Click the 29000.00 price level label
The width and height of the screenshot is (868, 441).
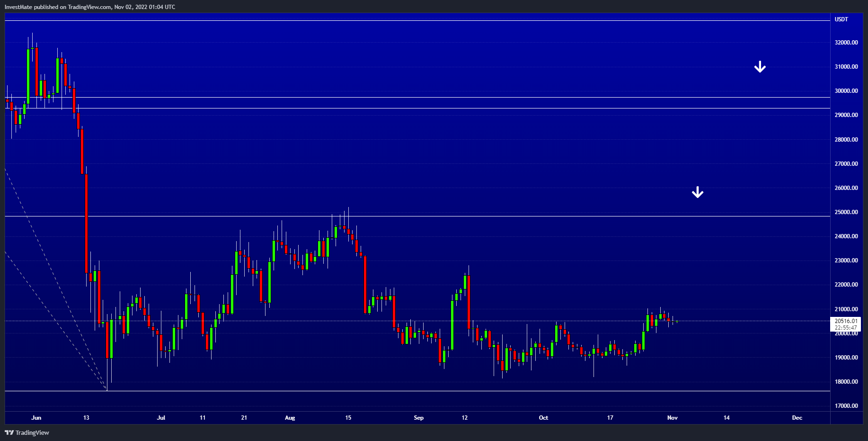point(846,115)
